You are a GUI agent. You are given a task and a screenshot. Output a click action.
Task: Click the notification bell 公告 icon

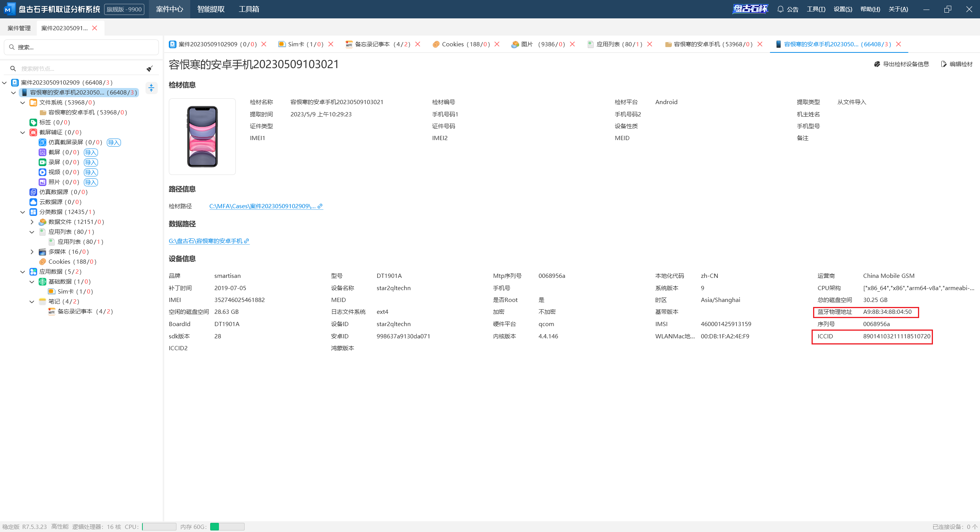click(x=780, y=9)
